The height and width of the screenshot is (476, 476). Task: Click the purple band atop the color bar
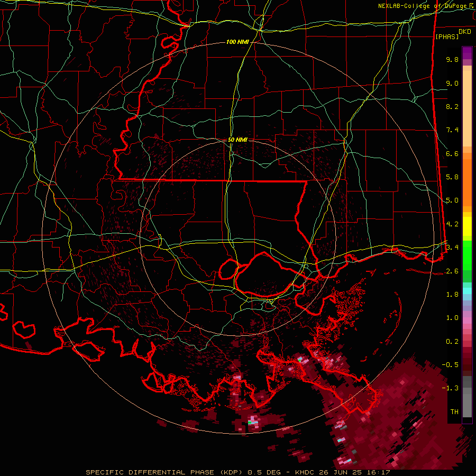click(x=467, y=53)
